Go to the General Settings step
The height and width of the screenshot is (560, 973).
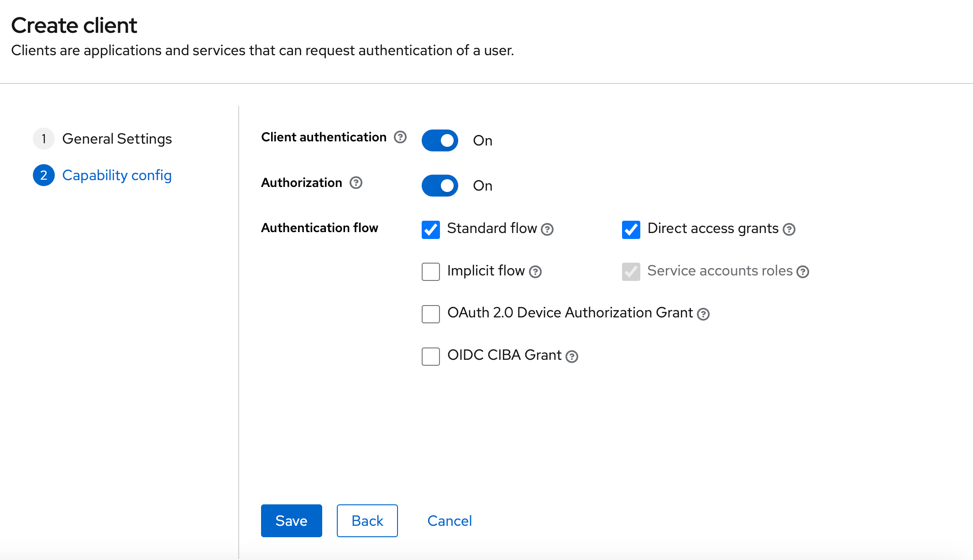[117, 138]
